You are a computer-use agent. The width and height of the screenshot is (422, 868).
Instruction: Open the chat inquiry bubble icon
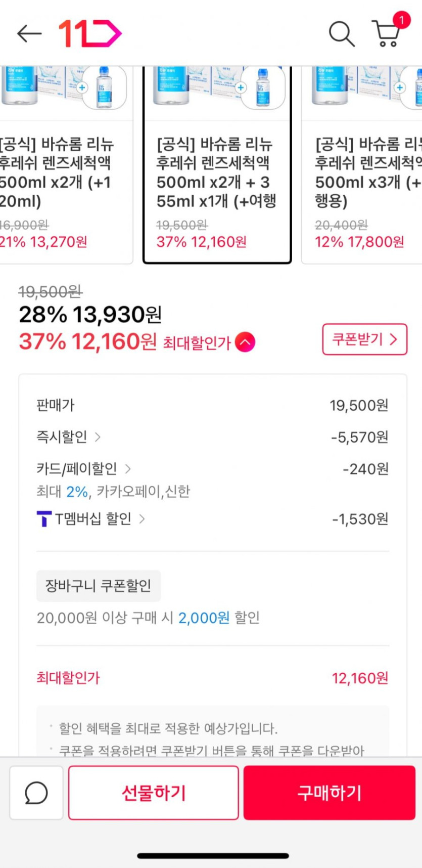36,793
